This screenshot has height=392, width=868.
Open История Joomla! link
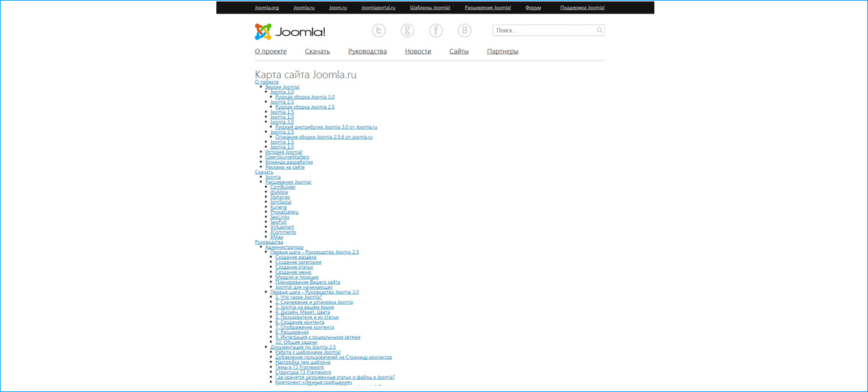pos(283,152)
